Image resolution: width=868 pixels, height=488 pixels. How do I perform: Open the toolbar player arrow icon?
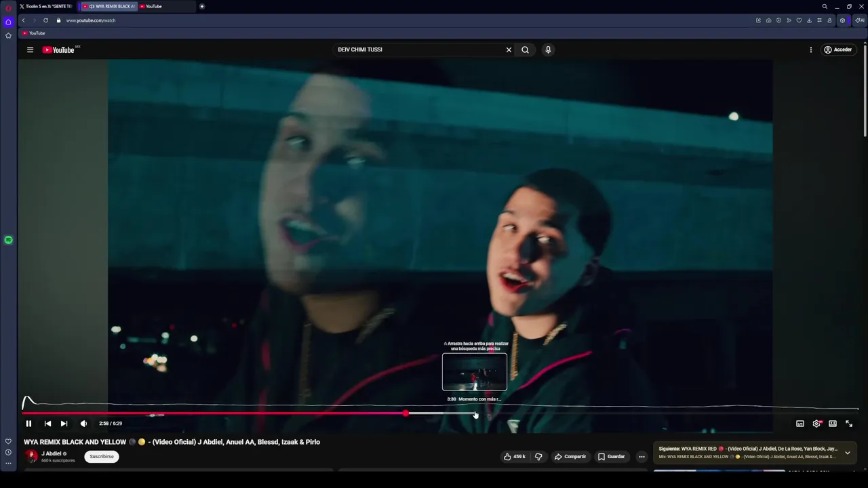(789, 20)
